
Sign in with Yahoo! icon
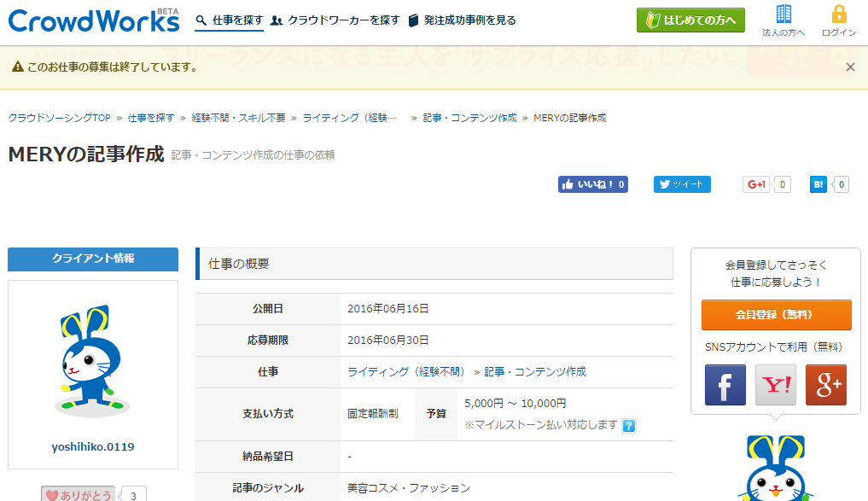click(776, 385)
